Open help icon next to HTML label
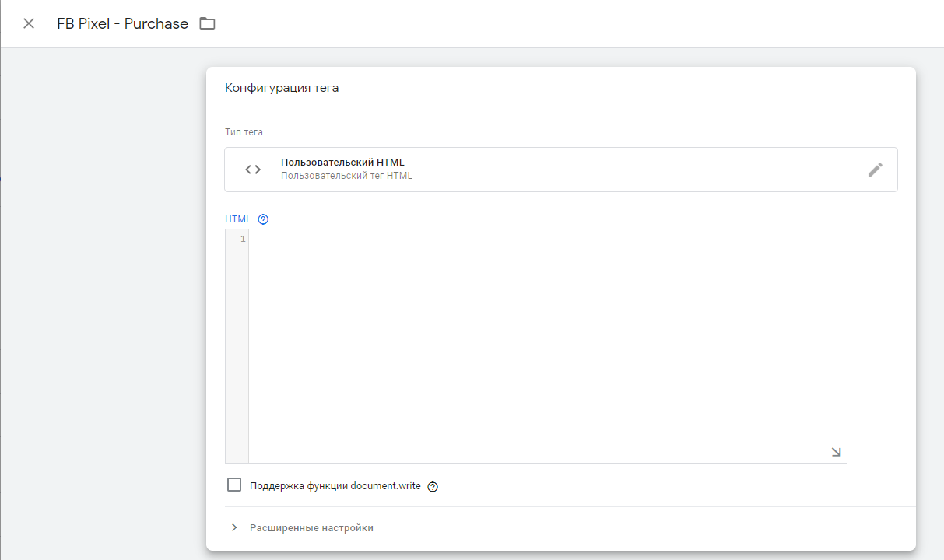The height and width of the screenshot is (560, 944). (x=263, y=219)
